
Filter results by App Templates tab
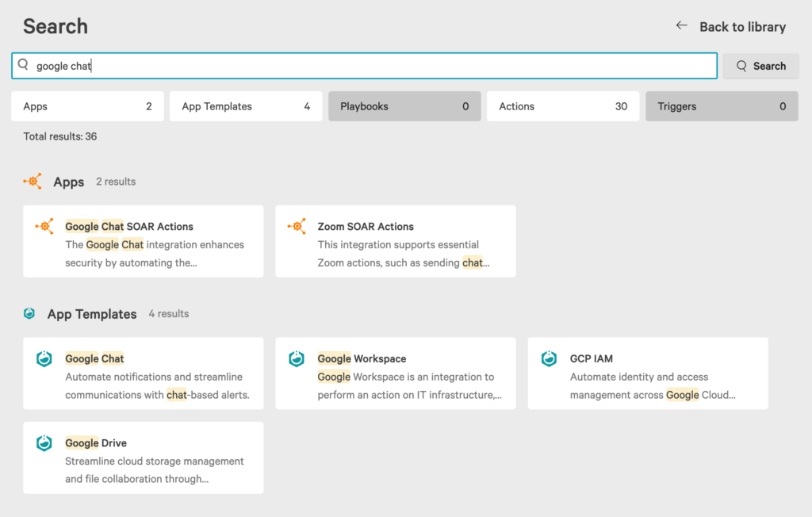point(246,106)
